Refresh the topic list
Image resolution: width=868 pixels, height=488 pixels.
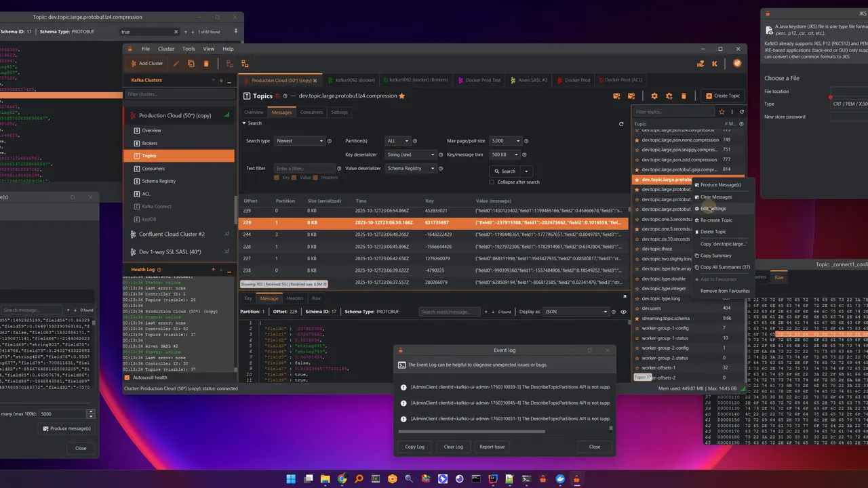(x=742, y=112)
